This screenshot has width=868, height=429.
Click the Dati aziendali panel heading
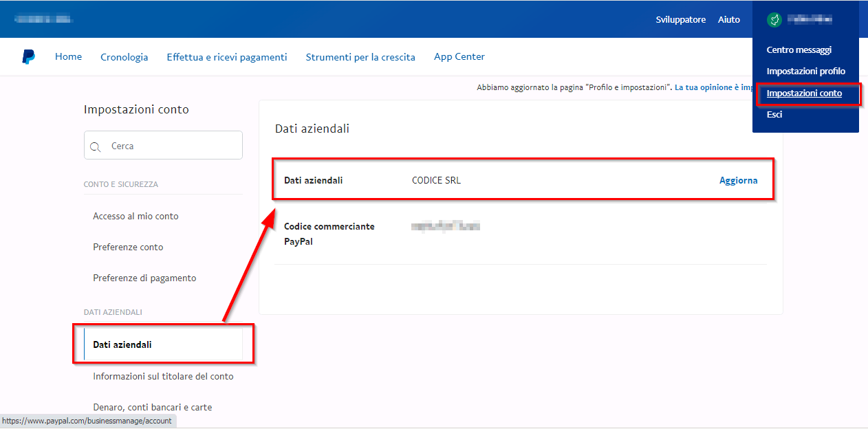[312, 129]
